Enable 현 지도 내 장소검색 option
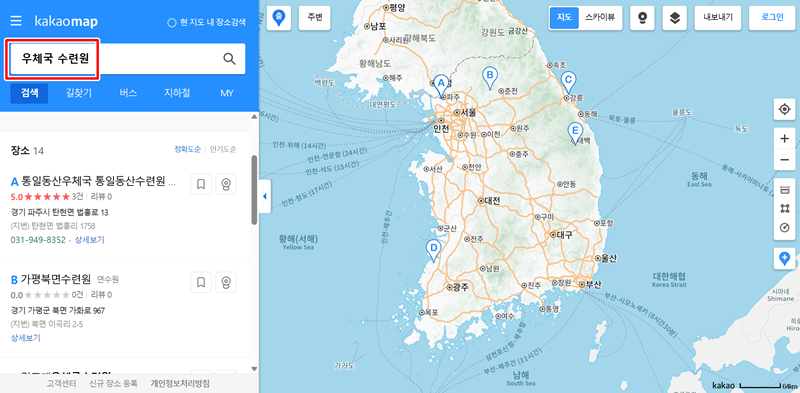 click(207, 22)
